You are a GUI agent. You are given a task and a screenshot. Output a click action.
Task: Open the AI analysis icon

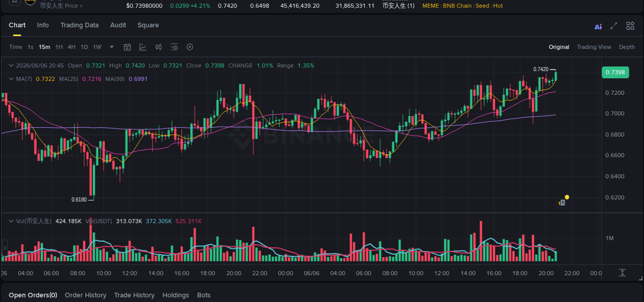[598, 26]
